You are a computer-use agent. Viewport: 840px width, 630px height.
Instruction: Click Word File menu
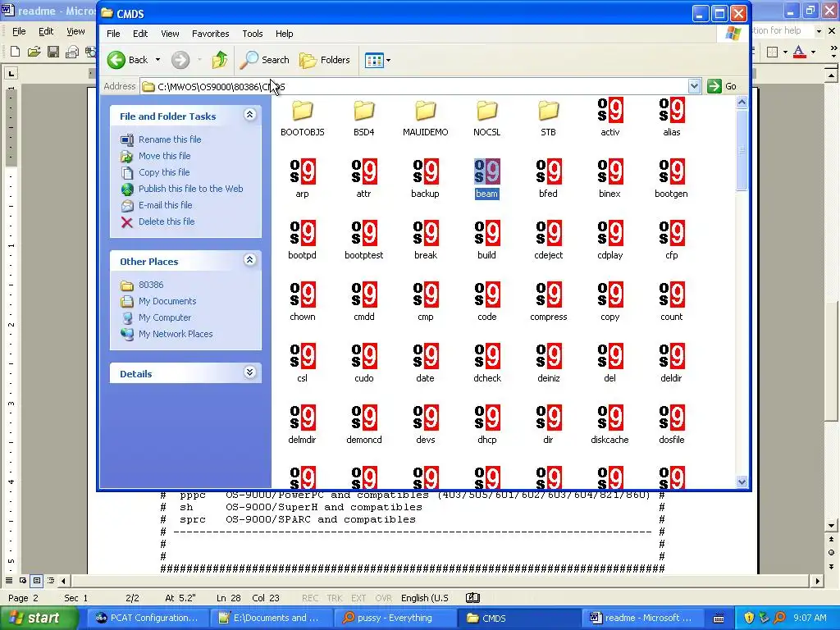click(x=19, y=31)
